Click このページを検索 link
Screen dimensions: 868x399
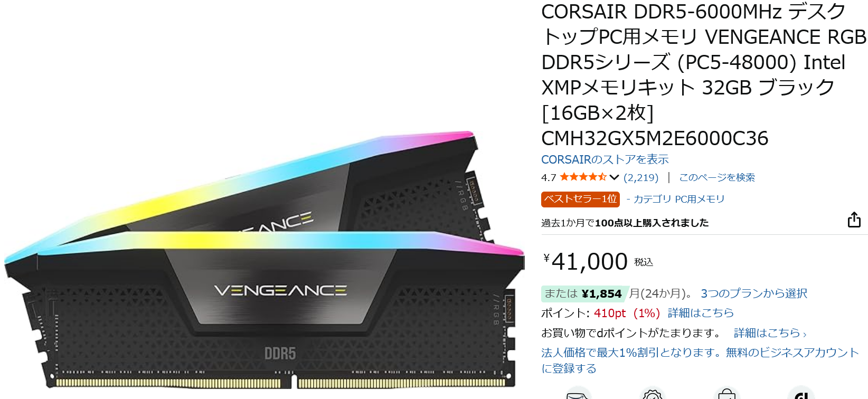pyautogui.click(x=716, y=177)
